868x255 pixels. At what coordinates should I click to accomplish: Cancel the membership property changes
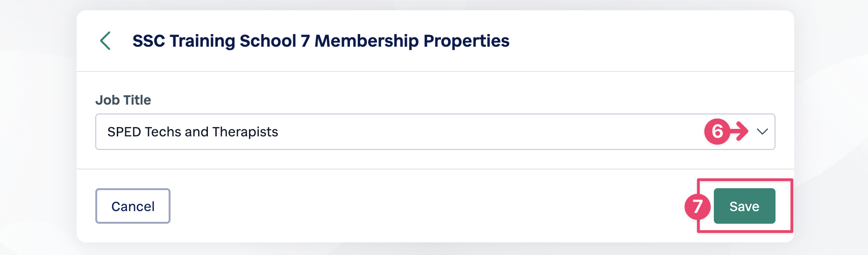click(x=133, y=206)
